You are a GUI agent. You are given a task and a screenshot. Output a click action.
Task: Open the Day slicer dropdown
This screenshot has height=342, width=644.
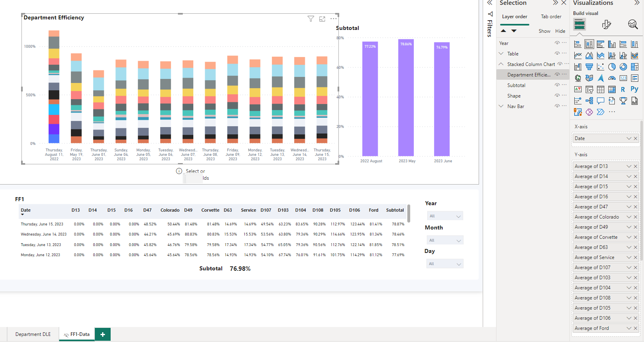(x=445, y=264)
